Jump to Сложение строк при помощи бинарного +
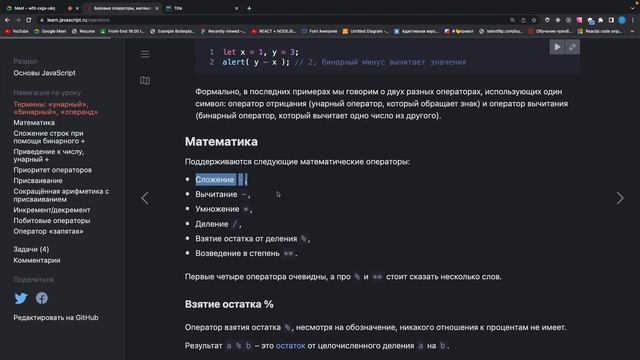The height and width of the screenshot is (360, 640). click(x=49, y=137)
